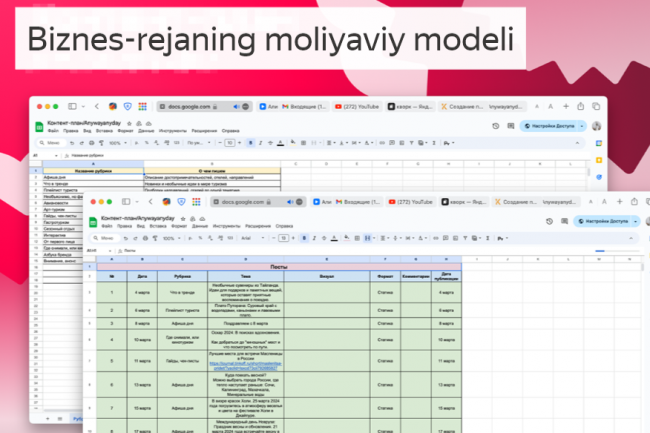This screenshot has height=433, width=650.
Task: Open version history in the front Sheets window
Action: coord(550,221)
